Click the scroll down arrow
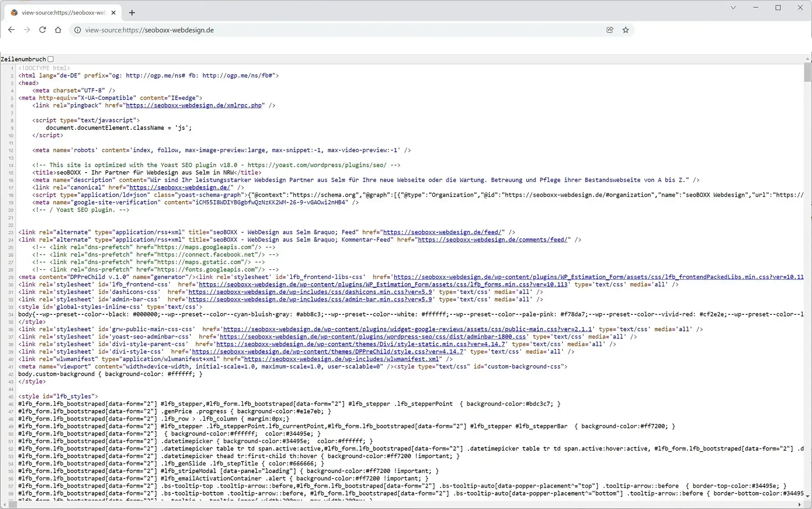The width and height of the screenshot is (812, 509). (x=807, y=496)
